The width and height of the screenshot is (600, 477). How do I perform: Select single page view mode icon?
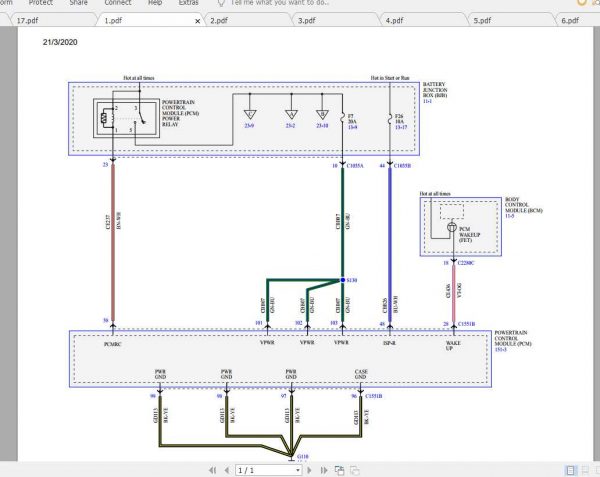click(x=570, y=469)
